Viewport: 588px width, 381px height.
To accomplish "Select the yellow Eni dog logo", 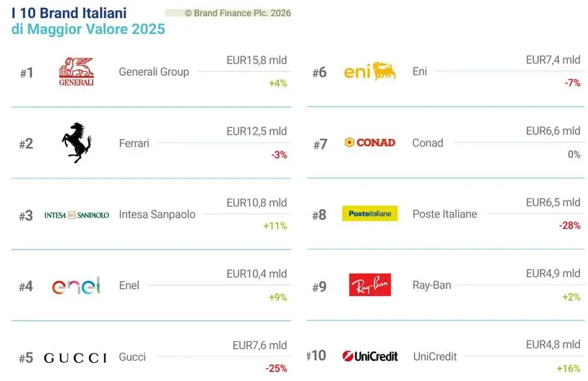I will pyautogui.click(x=370, y=71).
